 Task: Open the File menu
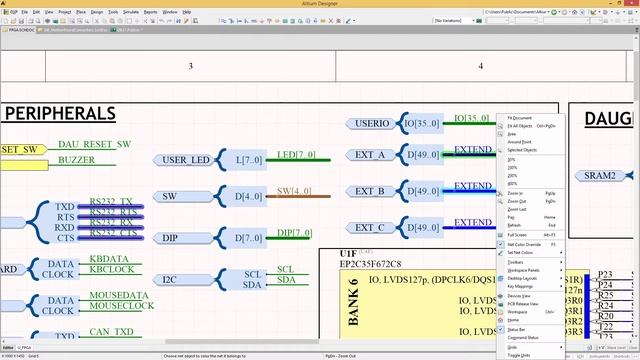(25, 12)
